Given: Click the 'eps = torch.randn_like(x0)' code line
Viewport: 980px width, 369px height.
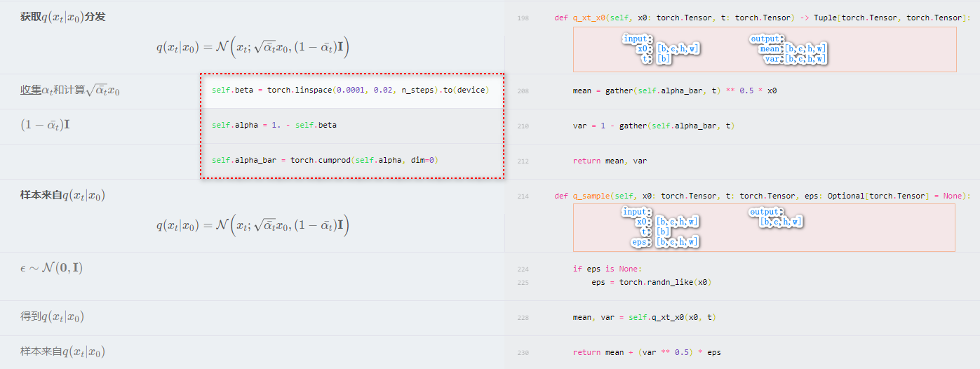Looking at the screenshot, I should click(x=652, y=282).
